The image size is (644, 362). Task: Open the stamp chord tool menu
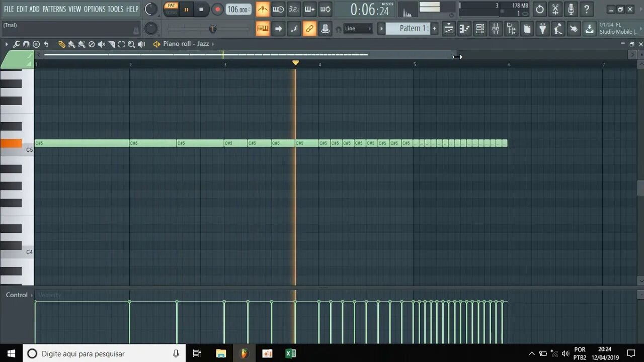[x=36, y=44]
